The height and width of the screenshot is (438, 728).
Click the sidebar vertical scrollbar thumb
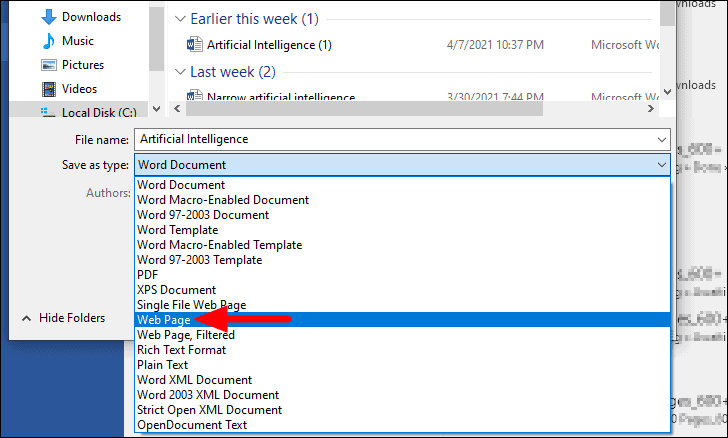[x=156, y=39]
